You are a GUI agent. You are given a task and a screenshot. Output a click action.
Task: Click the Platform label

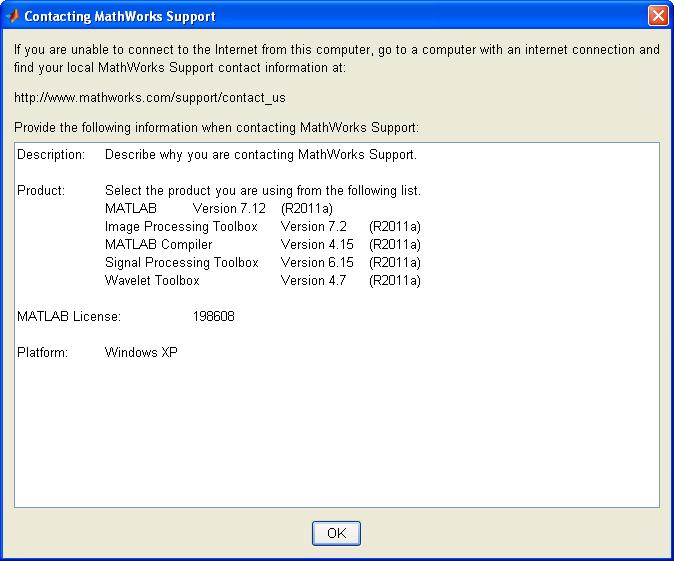(x=42, y=353)
